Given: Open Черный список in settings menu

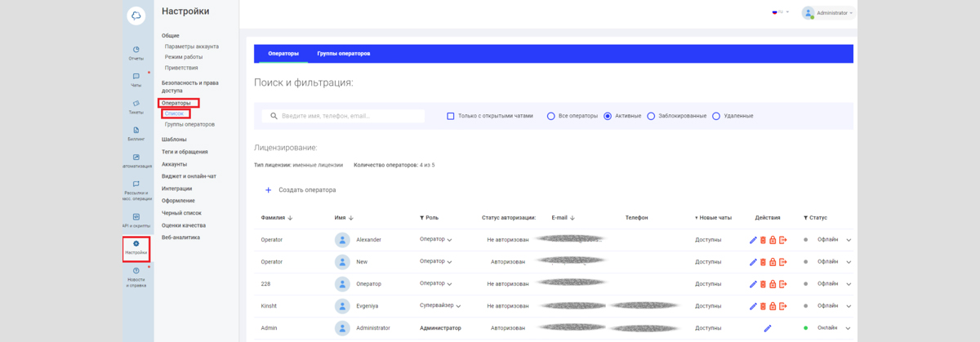Looking at the screenshot, I should coord(181,213).
